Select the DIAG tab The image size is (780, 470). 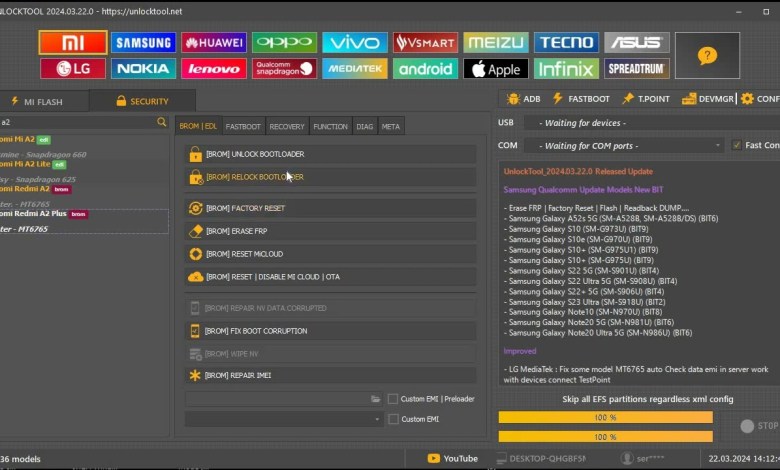tap(365, 126)
